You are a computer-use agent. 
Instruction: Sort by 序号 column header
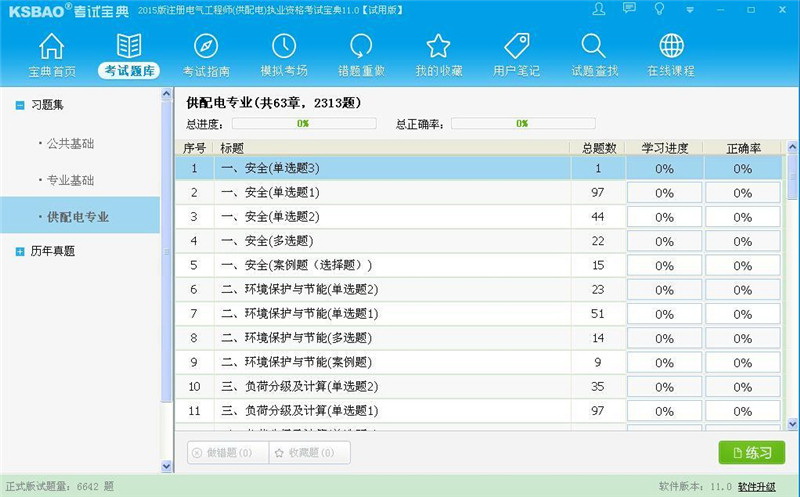point(194,148)
